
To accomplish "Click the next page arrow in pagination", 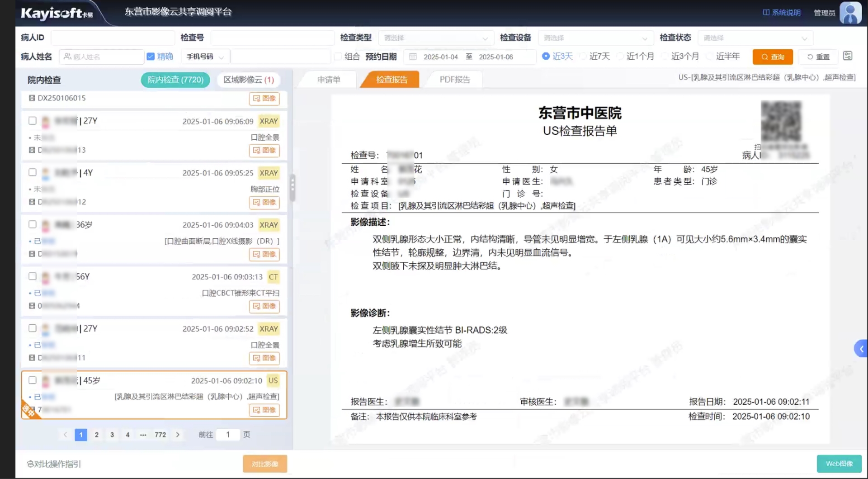I will click(x=178, y=435).
